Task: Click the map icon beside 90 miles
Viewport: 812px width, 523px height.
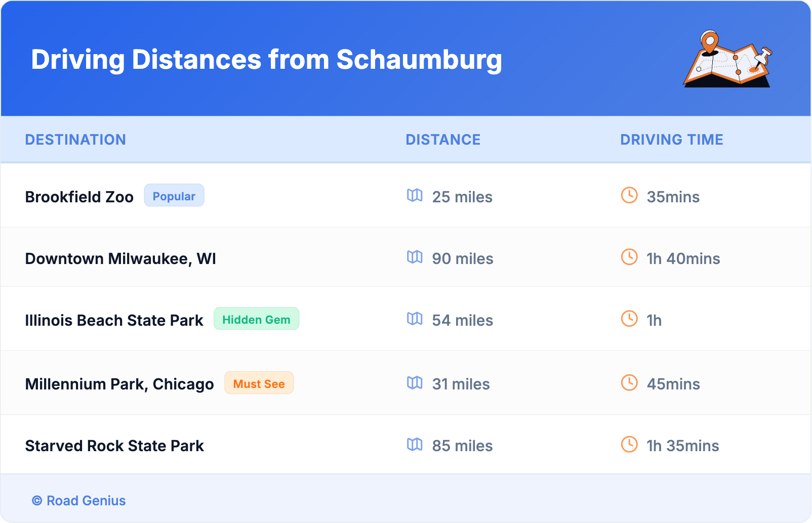Action: tap(415, 257)
